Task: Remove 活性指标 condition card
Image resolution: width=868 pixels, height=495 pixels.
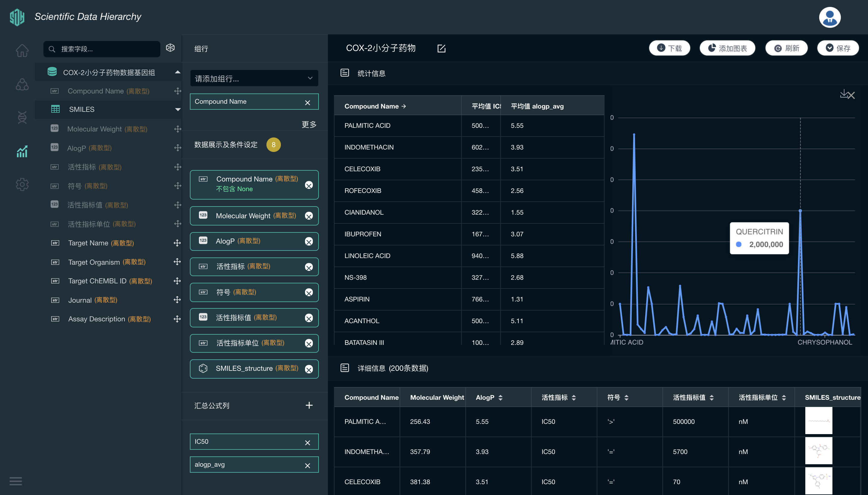Action: click(x=309, y=267)
